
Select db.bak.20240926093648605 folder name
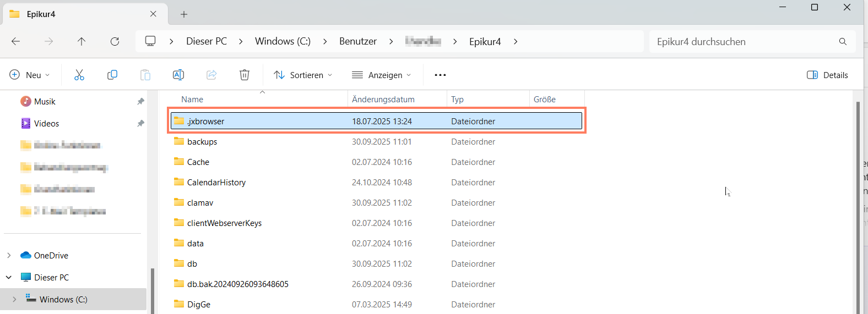tap(238, 284)
